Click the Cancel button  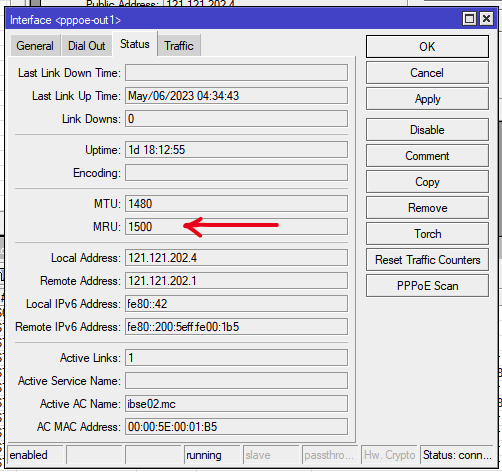pyautogui.click(x=427, y=73)
